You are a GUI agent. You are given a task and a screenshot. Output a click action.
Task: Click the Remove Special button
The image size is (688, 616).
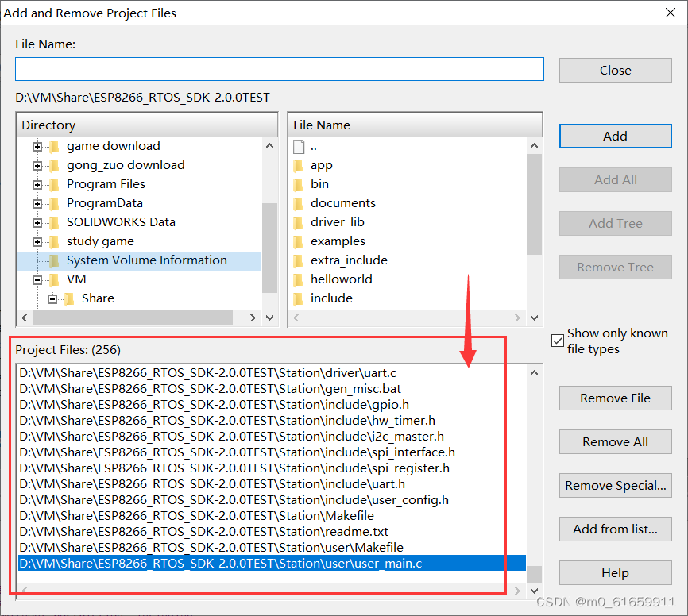coord(615,485)
